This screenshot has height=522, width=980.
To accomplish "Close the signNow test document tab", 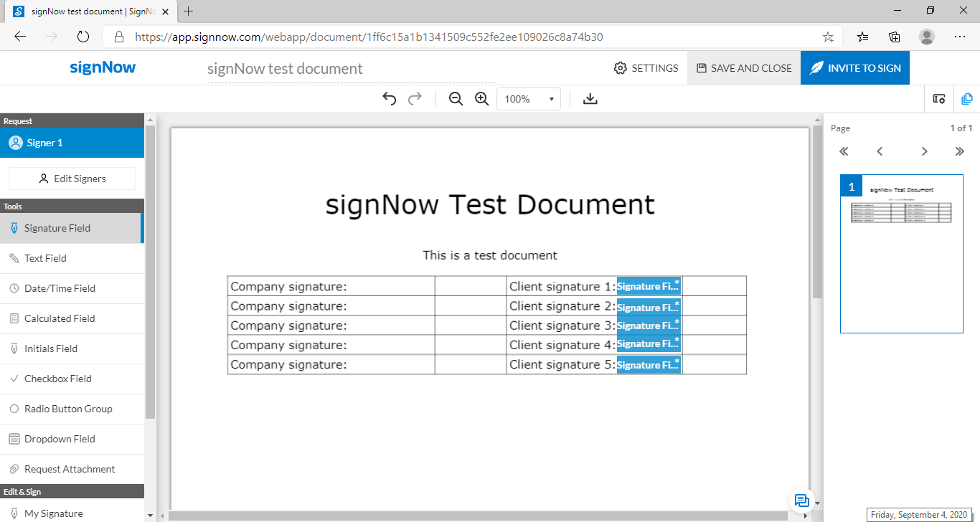I will click(x=166, y=11).
